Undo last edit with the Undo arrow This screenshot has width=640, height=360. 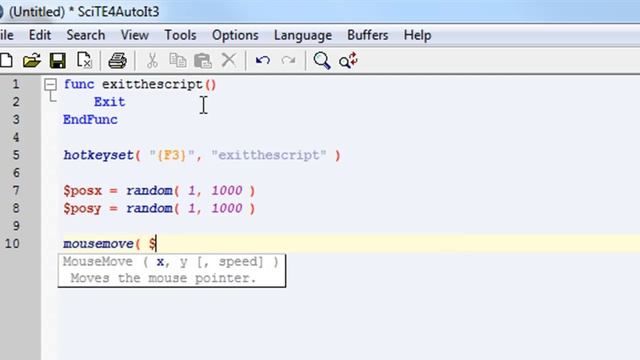pyautogui.click(x=262, y=61)
